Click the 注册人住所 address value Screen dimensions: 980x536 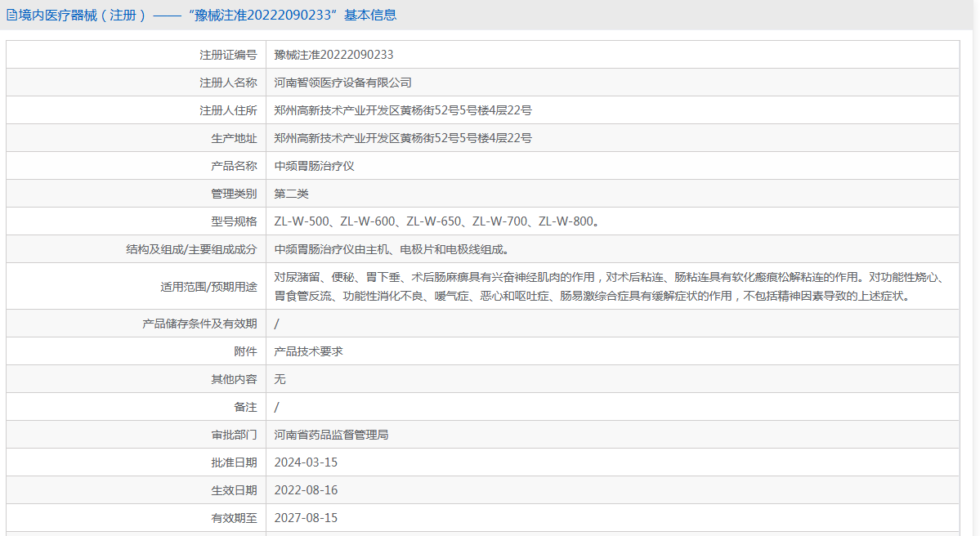(x=403, y=110)
